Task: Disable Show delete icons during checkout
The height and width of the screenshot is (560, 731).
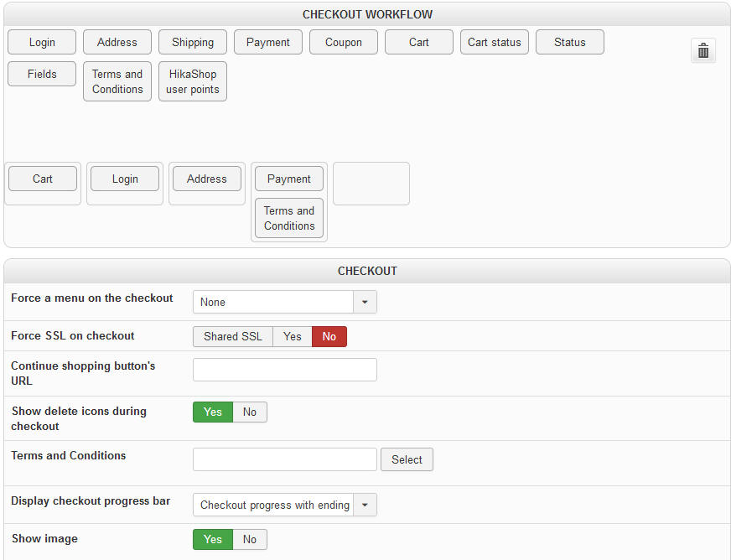Action: [x=250, y=412]
